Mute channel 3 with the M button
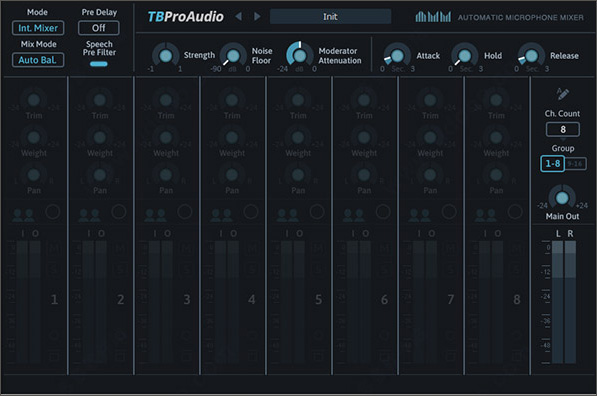The height and width of the screenshot is (396, 597). coord(186,249)
